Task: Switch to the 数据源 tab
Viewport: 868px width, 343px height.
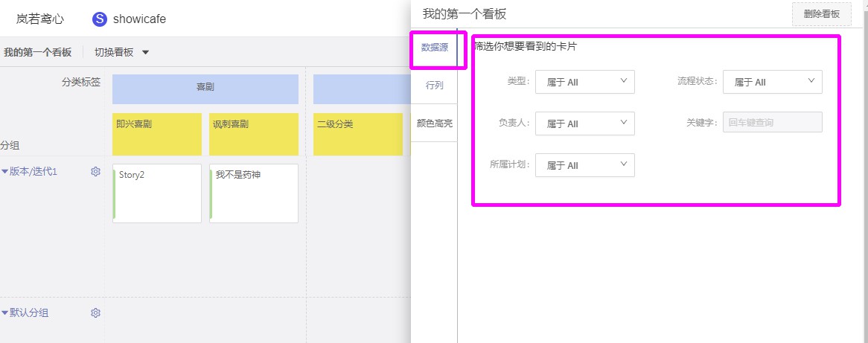Action: (435, 48)
